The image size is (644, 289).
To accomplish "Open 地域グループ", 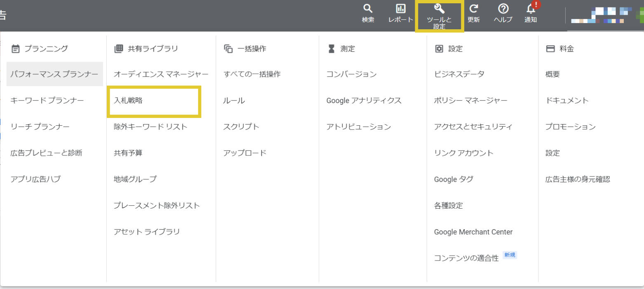I will 135,179.
